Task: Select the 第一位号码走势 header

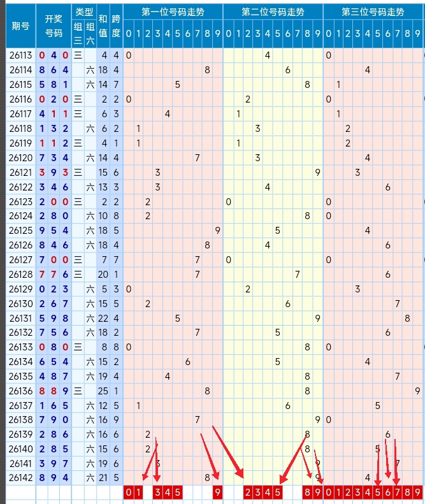Action: [173, 12]
